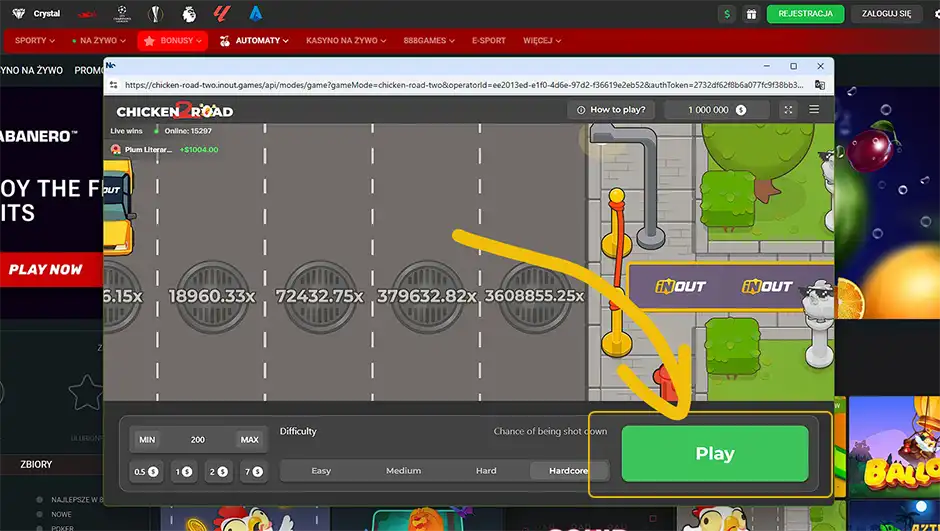Open the ZBIORY section header
The height and width of the screenshot is (531, 940).
(37, 464)
